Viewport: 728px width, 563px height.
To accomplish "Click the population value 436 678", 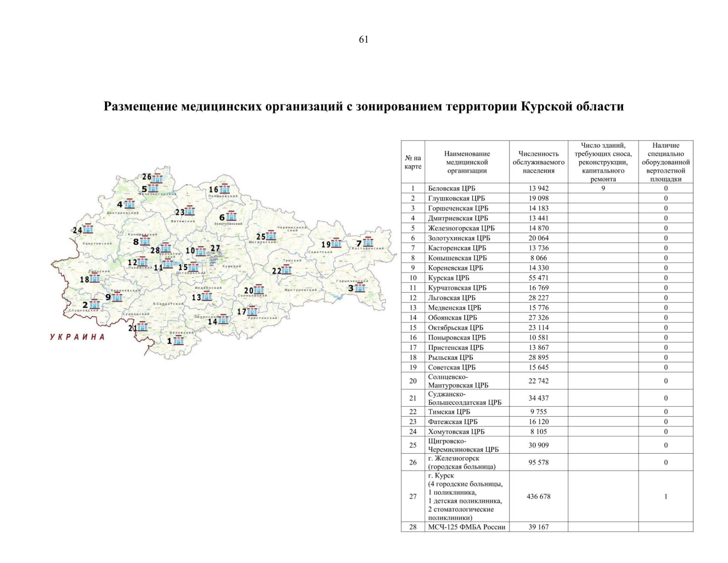I will coord(538,496).
